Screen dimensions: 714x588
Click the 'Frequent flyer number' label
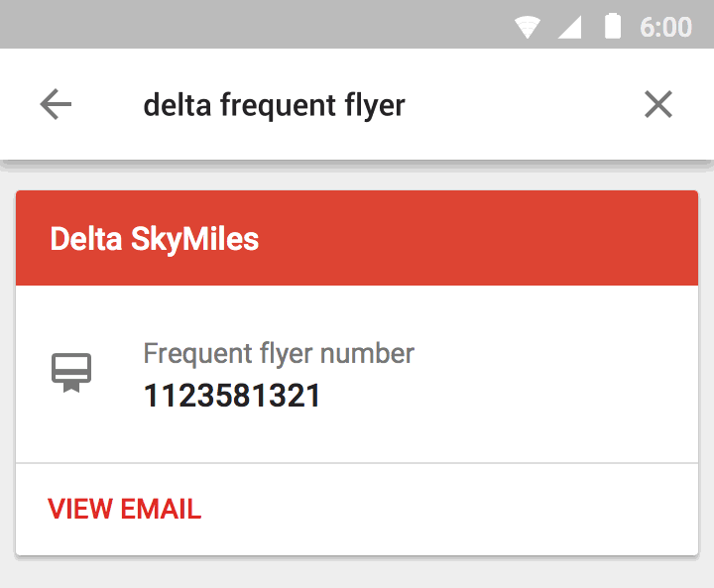(x=279, y=353)
